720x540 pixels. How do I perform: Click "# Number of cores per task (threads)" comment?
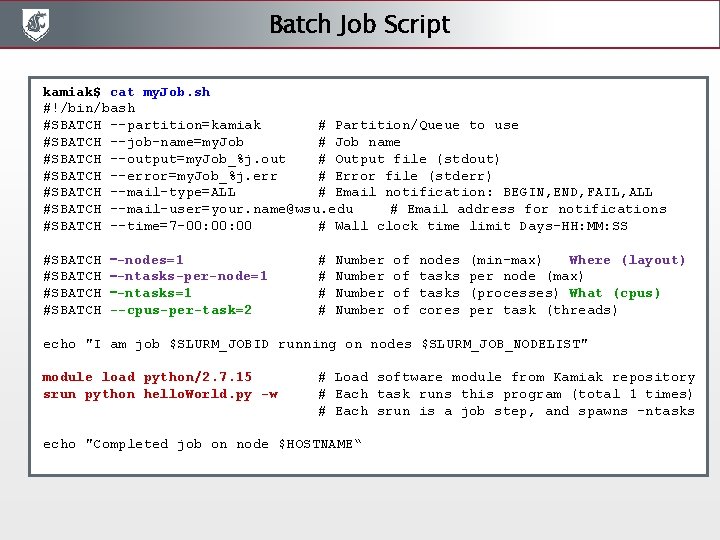468,310
